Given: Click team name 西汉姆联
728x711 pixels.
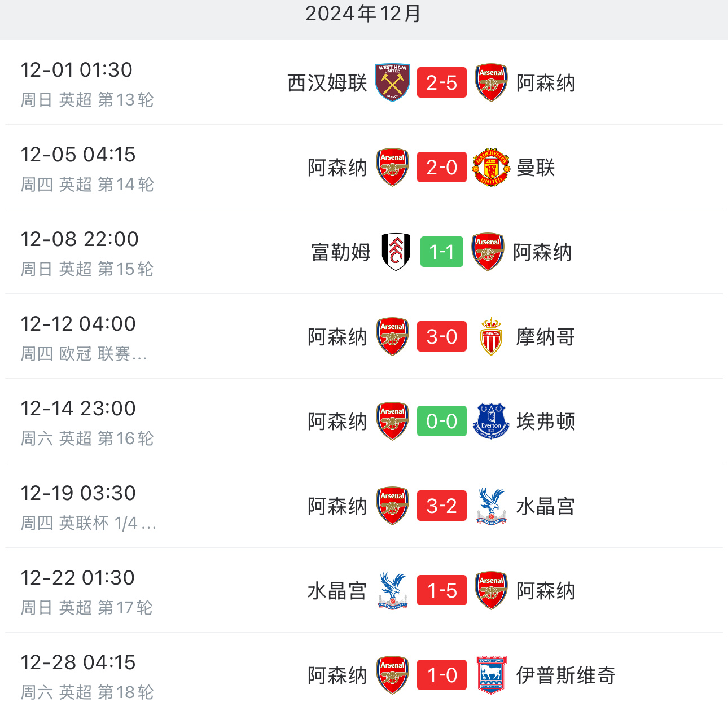Looking at the screenshot, I should coord(327,83).
